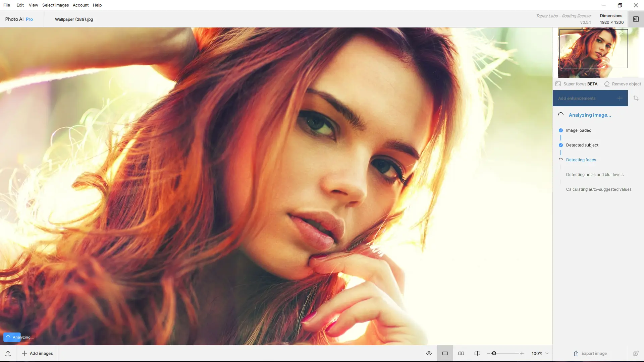Select single image view mode
Screen dimensions: 644x362
tap(445, 353)
